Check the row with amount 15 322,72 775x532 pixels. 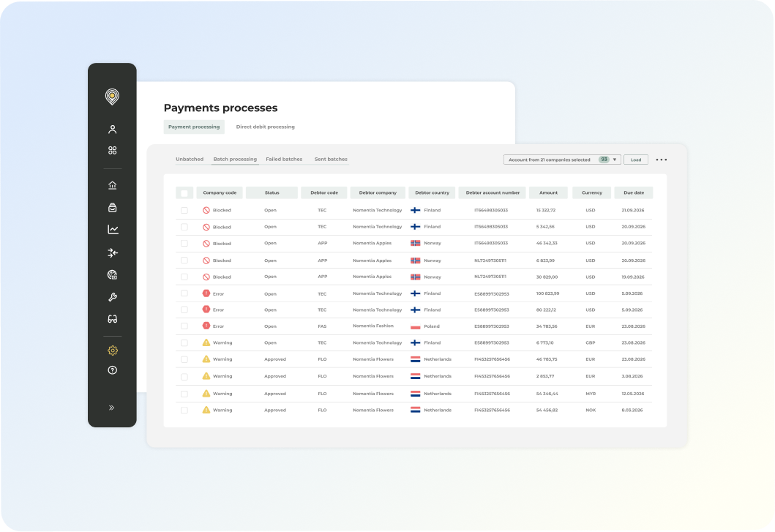[x=184, y=210]
